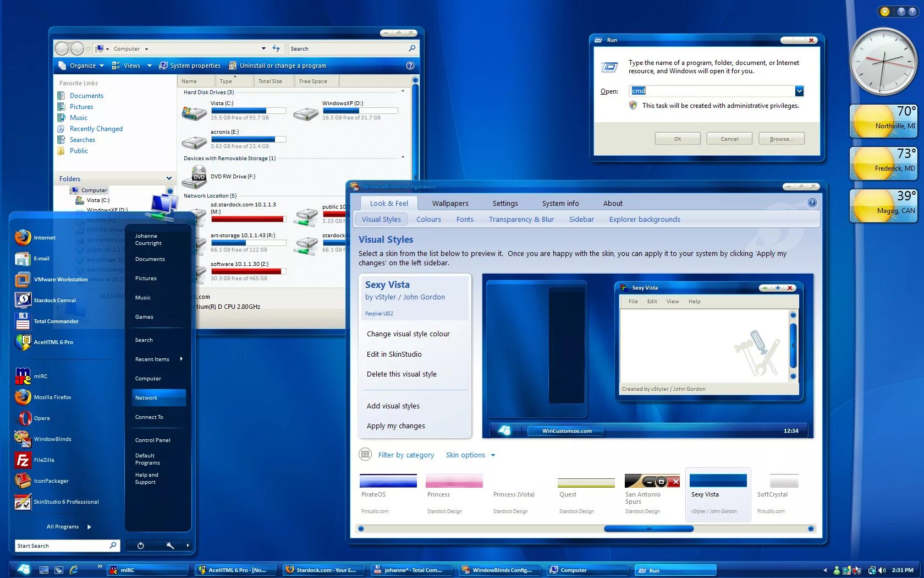
Task: Open the About tab in WindowBlinds
Action: (613, 204)
